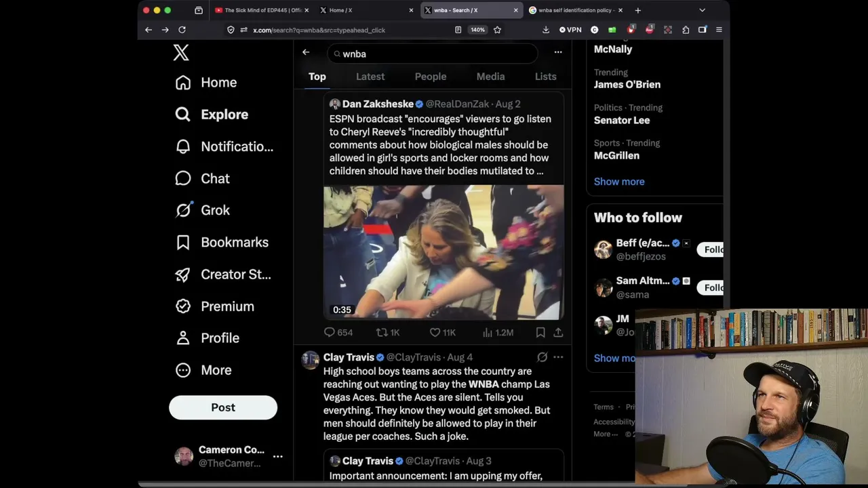Switch to the Media tab

coord(490,77)
